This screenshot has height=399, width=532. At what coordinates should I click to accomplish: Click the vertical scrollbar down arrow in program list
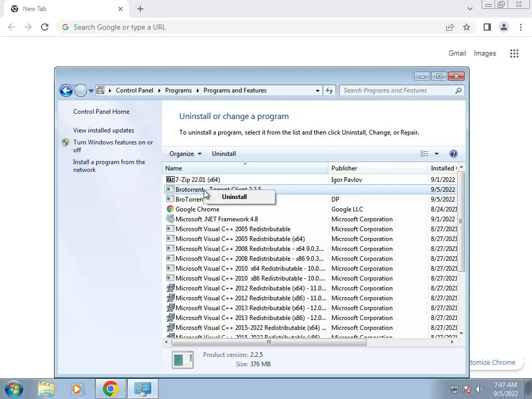461,334
